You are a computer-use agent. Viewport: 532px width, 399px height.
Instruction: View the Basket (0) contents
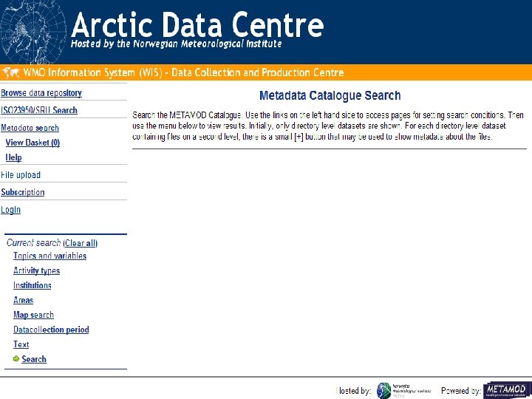[33, 143]
